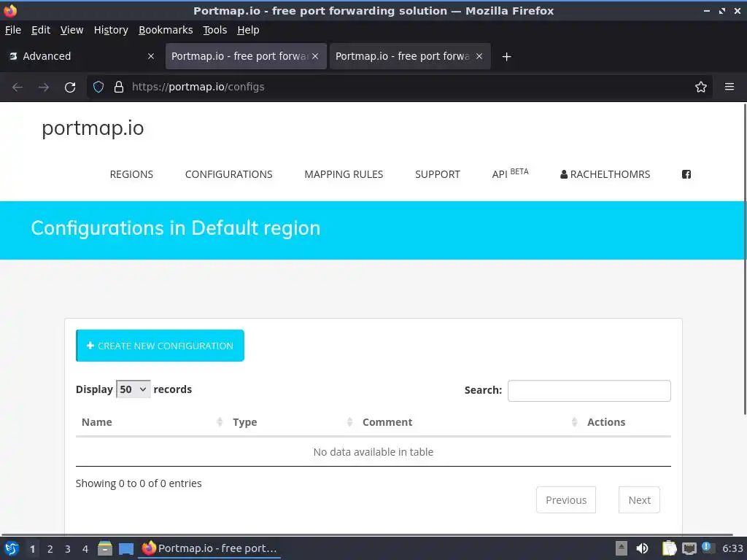The image size is (747, 560).
Task: Click Create New Configuration button
Action: [x=160, y=346]
